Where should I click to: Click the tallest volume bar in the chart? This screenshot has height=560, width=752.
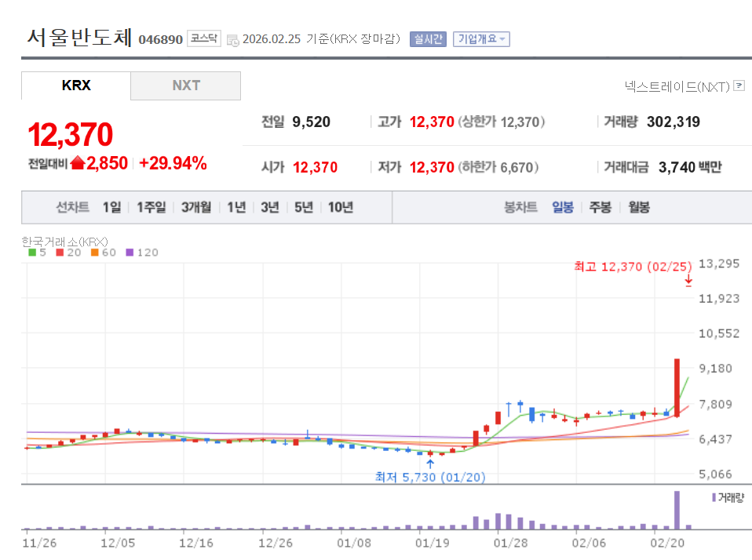tap(677, 510)
